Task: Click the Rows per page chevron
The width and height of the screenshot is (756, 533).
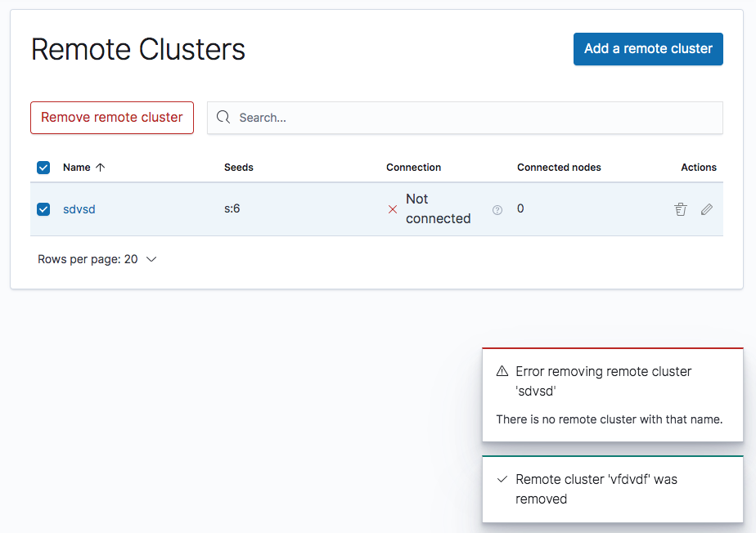Action: 151,259
